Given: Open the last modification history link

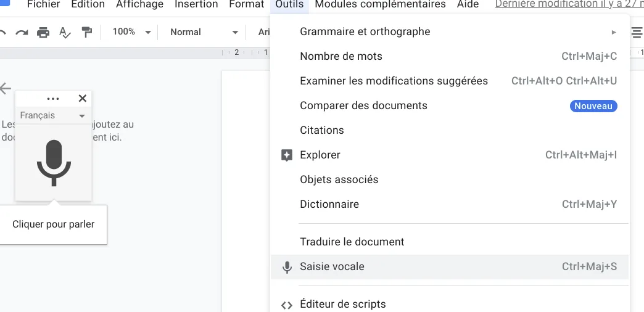Looking at the screenshot, I should (x=569, y=4).
